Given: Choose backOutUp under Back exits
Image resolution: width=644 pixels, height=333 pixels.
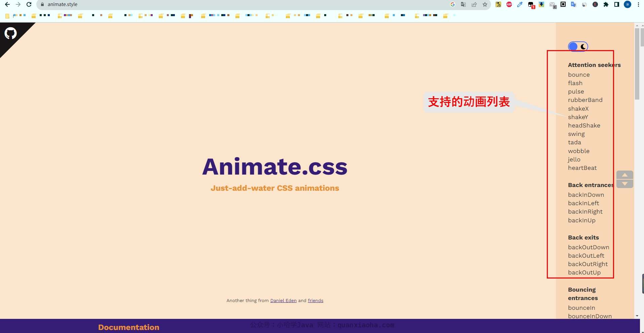Looking at the screenshot, I should pos(584,272).
